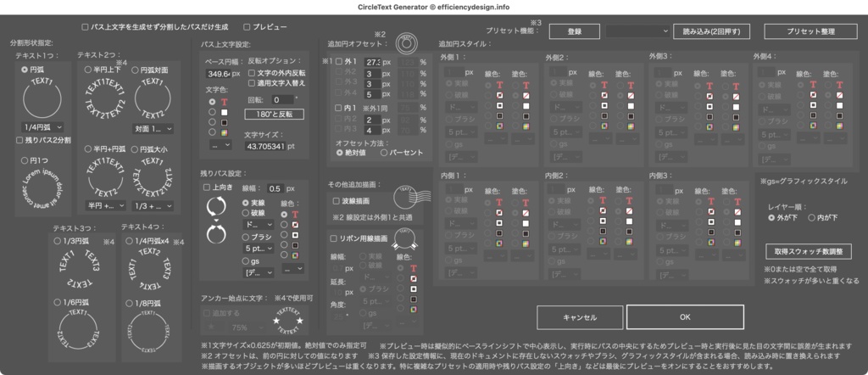Screen dimensions: 868x375
Task: Click 取得スウォッチ数調整 button
Action: click(x=809, y=251)
